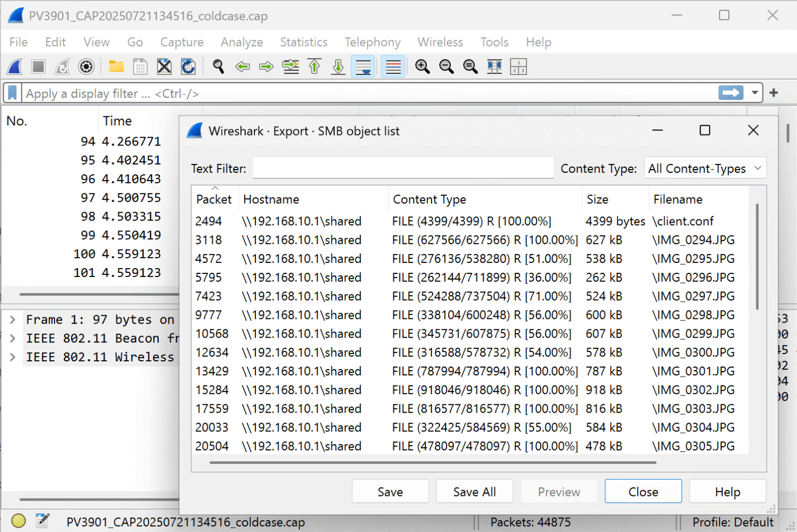Click the layout preferences grid icon
This screenshot has width=797, height=532.
[518, 66]
